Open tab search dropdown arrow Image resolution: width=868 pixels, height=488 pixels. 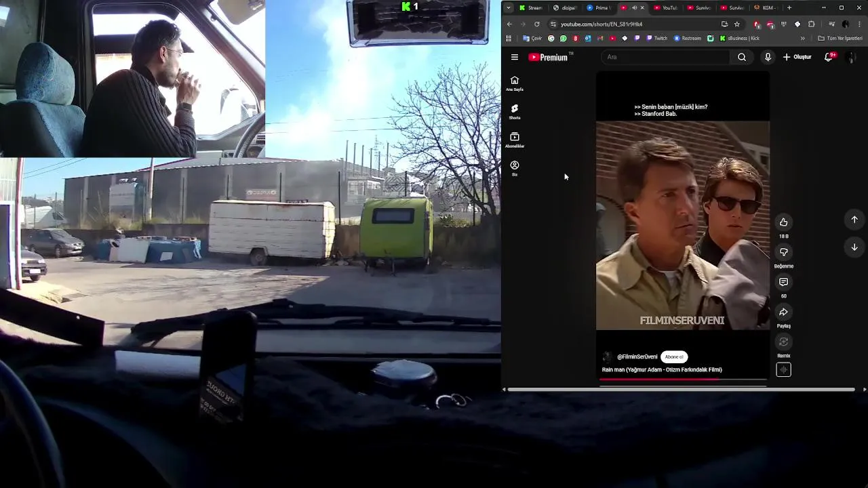(x=509, y=7)
